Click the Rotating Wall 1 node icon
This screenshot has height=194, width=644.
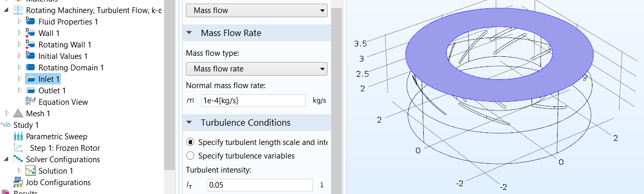30,45
